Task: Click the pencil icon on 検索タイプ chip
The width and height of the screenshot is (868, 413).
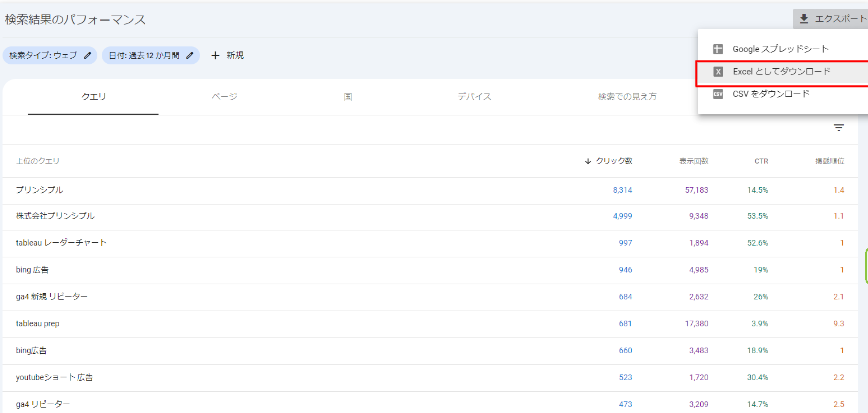Action: pos(87,55)
